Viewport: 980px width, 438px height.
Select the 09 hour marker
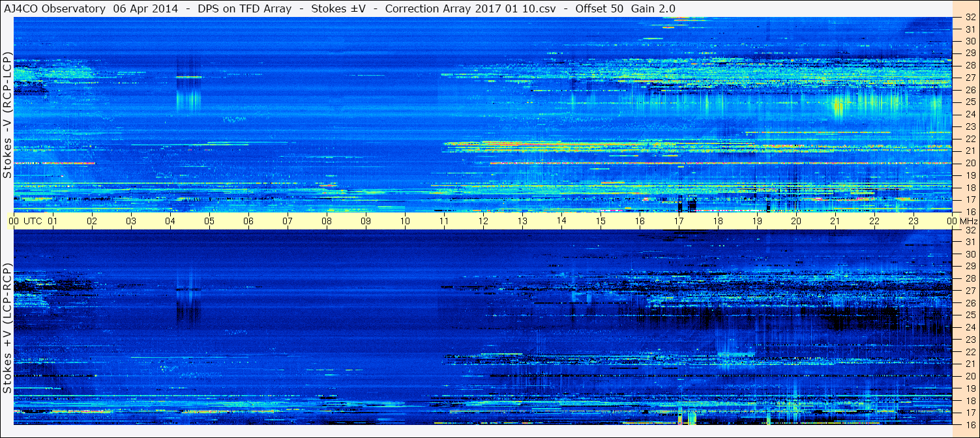[x=366, y=221]
